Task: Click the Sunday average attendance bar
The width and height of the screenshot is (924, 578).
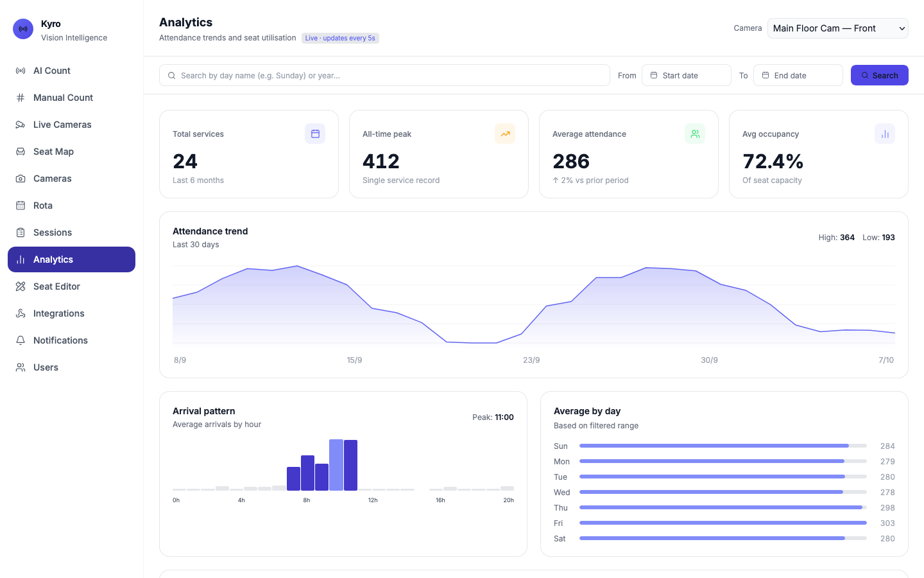Action: (x=723, y=446)
